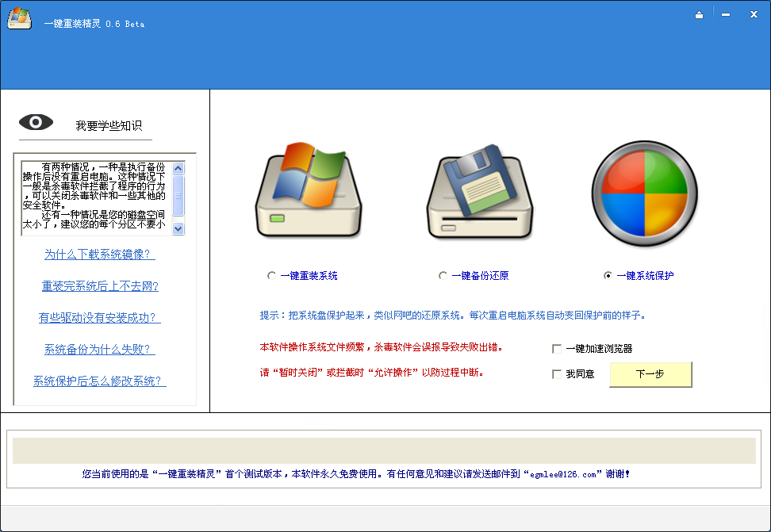
Task: Click the eject-style tray icon in title bar
Action: tap(699, 15)
